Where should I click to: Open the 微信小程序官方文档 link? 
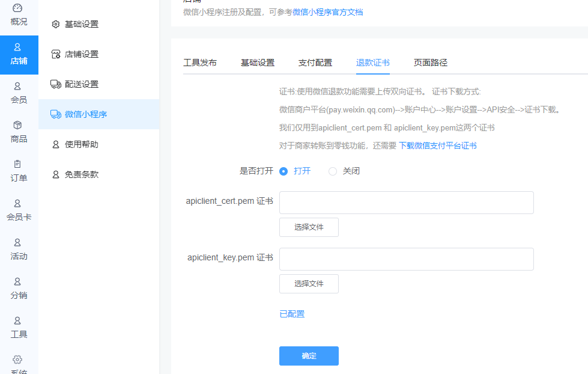(328, 12)
